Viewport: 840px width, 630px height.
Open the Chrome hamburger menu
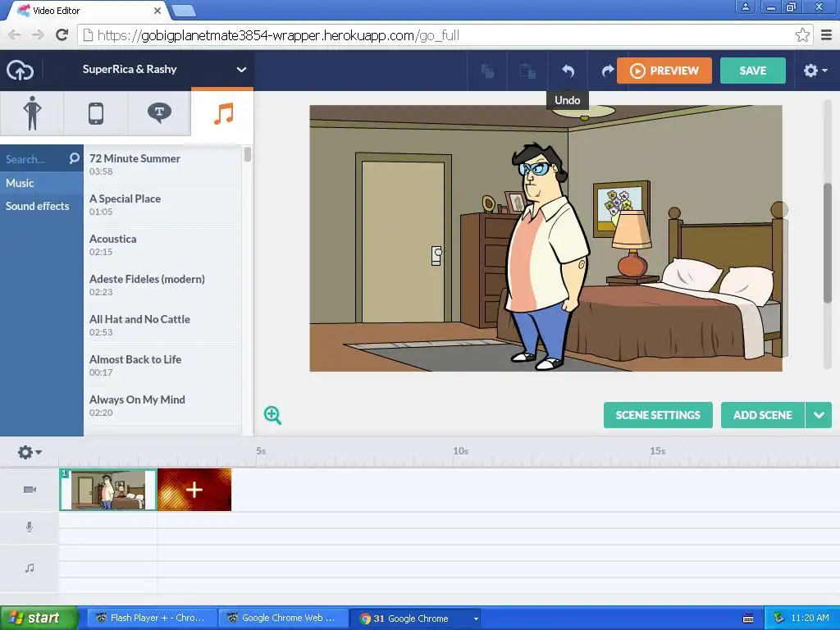(827, 35)
